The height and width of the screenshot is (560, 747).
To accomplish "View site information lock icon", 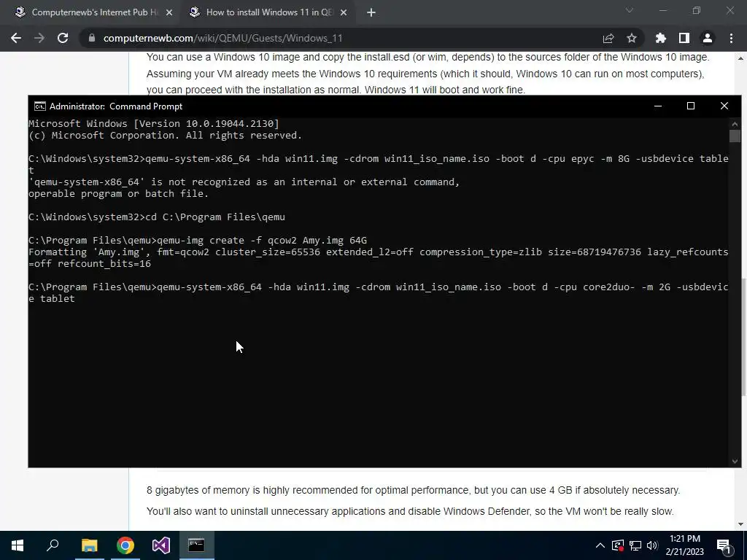I will tap(91, 38).
